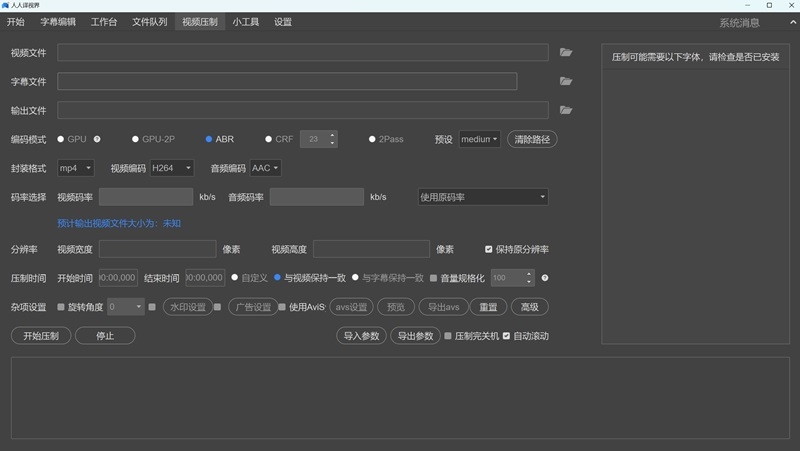
Task: Open the output file folder browser
Action: [x=566, y=110]
